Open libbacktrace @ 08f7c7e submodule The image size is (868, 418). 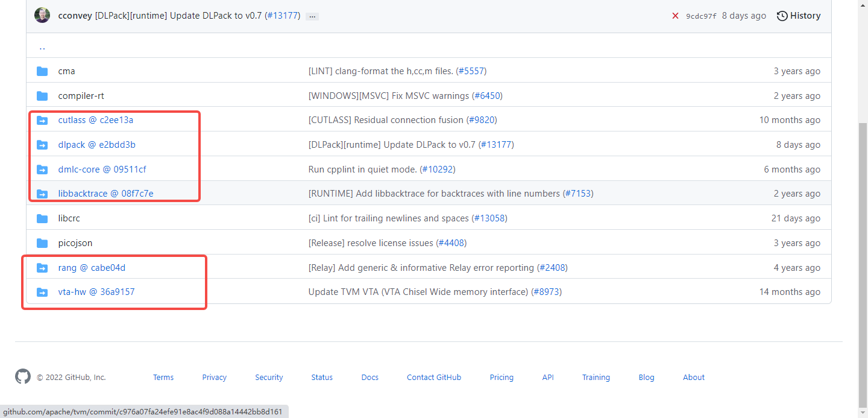[105, 194]
